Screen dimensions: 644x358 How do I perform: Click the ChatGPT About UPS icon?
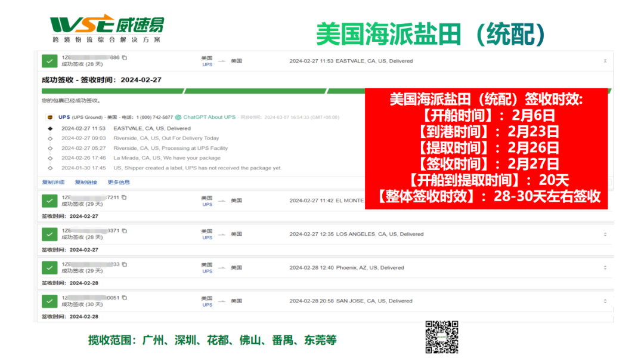pos(177,116)
